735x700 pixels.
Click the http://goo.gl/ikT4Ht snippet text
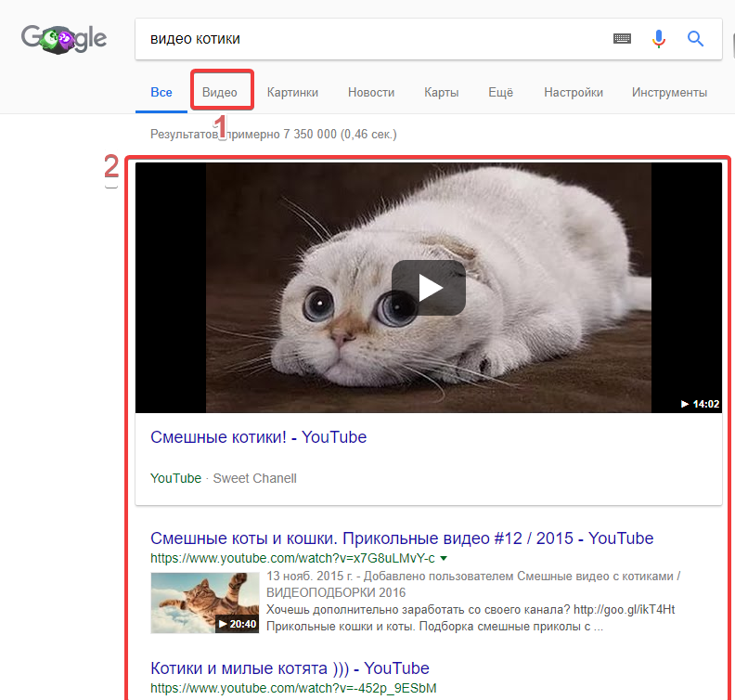click(x=624, y=610)
